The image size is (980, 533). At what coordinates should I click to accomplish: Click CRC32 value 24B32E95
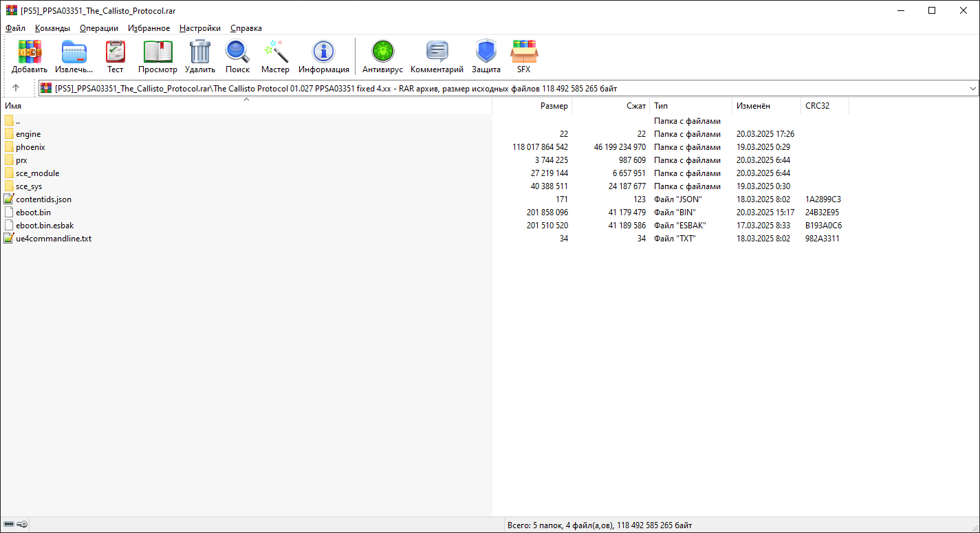(822, 213)
